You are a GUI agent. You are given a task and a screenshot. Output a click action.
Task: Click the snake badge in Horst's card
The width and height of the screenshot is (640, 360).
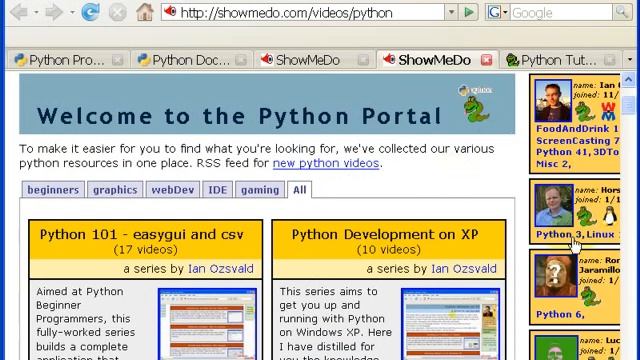click(x=586, y=216)
